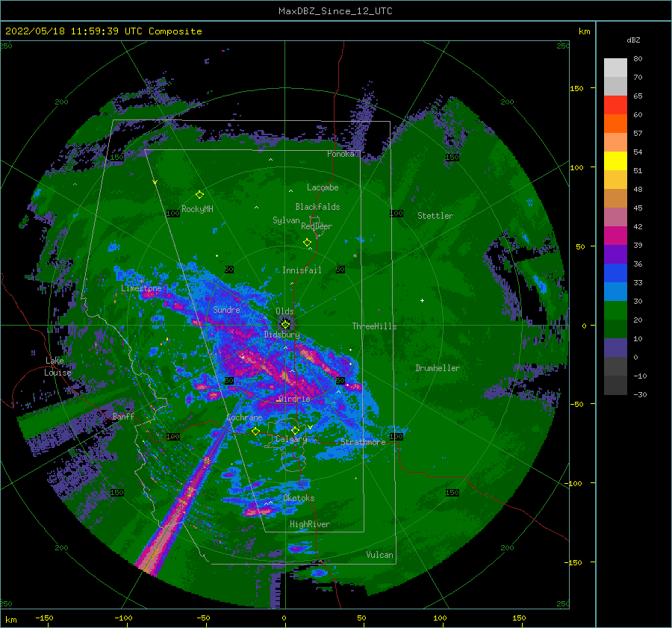Select the magenta 39-42 dBZ legend swatch

pyautogui.click(x=615, y=236)
